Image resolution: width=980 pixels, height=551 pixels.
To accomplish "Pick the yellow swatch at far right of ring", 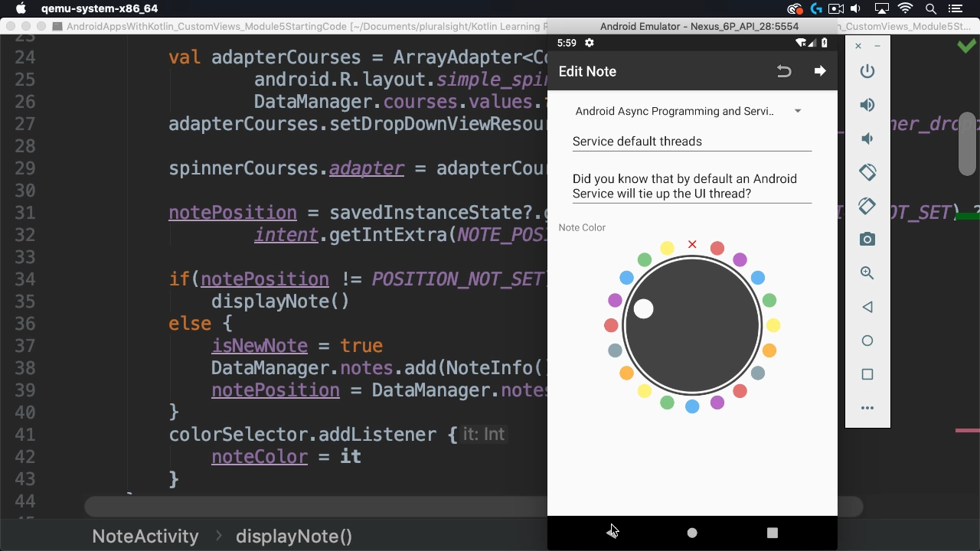I will click(773, 326).
